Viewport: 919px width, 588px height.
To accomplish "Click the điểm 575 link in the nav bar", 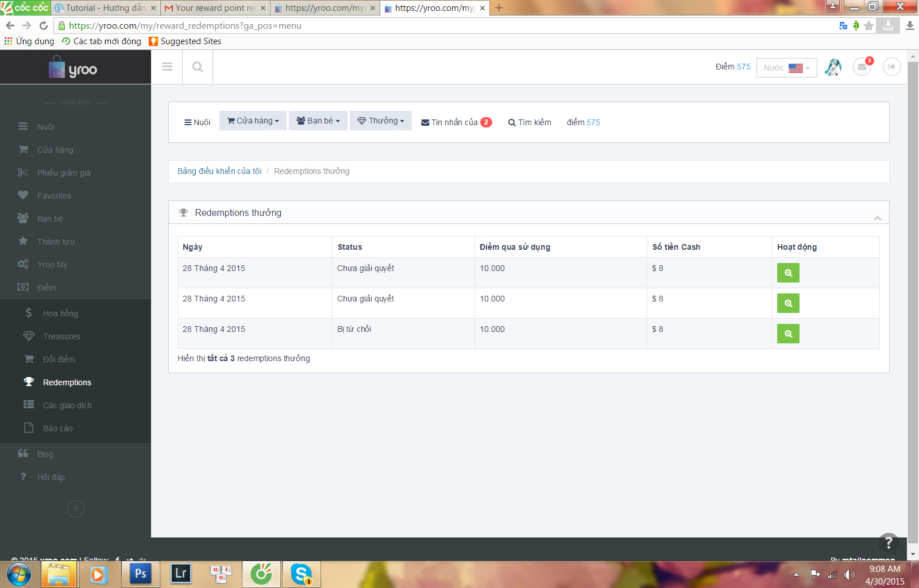I will pyautogui.click(x=584, y=122).
